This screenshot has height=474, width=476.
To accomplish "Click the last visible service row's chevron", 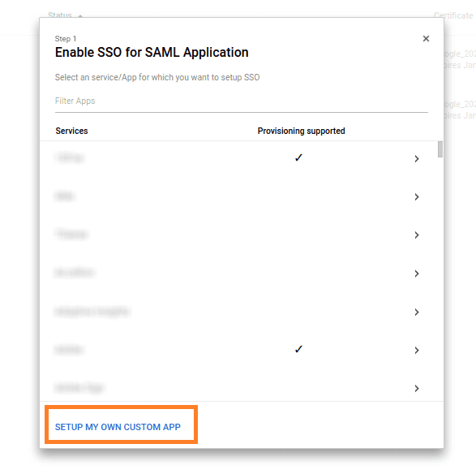I will coord(417,388).
